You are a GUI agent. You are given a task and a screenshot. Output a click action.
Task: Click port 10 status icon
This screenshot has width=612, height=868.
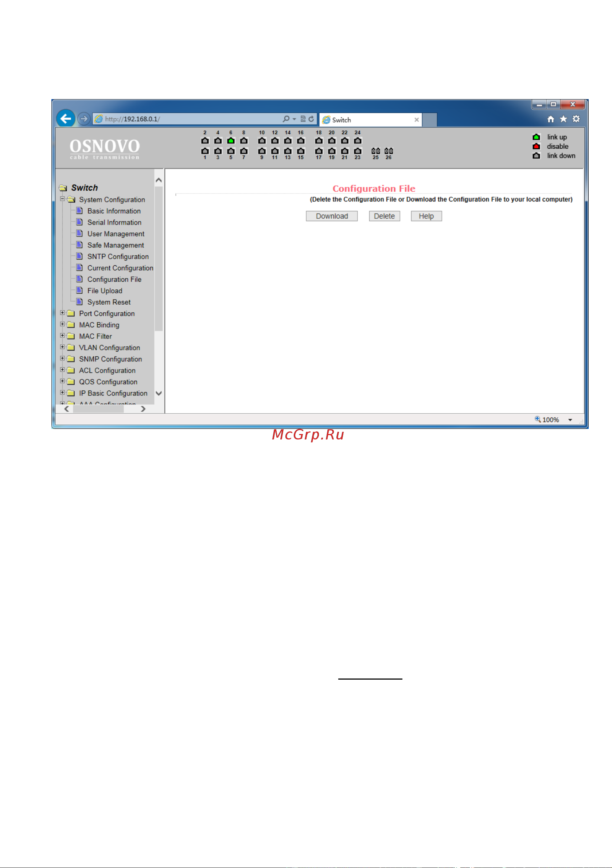(262, 141)
